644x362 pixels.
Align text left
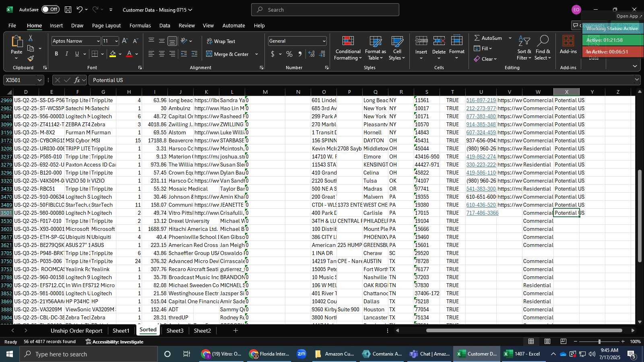(151, 54)
